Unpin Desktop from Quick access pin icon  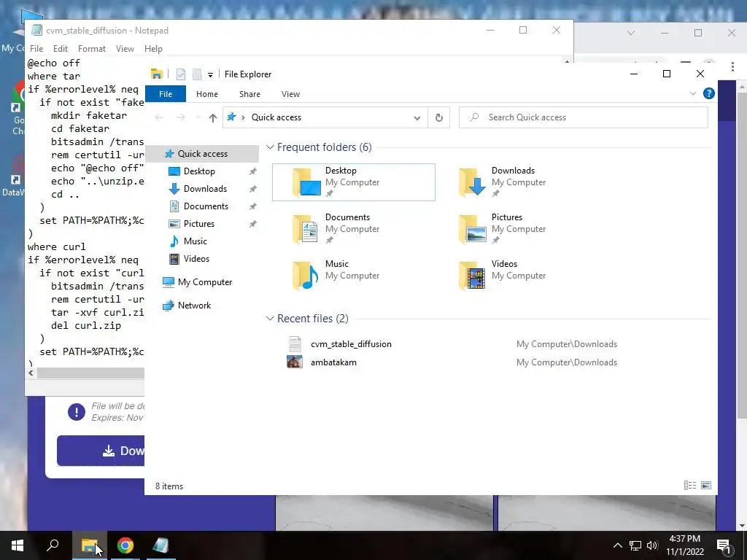click(x=252, y=171)
